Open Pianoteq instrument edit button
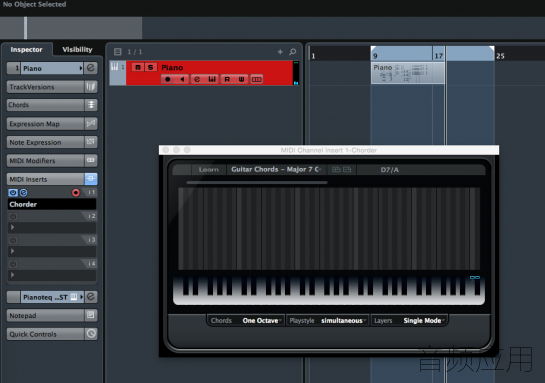 click(x=91, y=297)
